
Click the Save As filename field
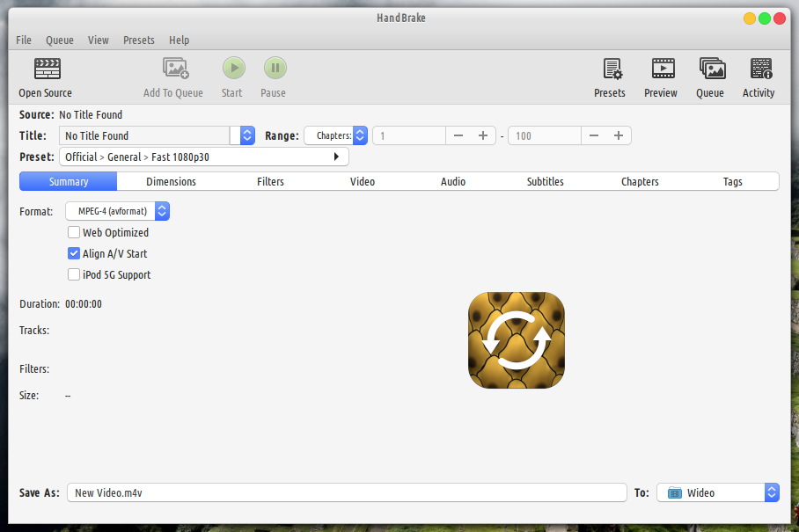pos(347,492)
